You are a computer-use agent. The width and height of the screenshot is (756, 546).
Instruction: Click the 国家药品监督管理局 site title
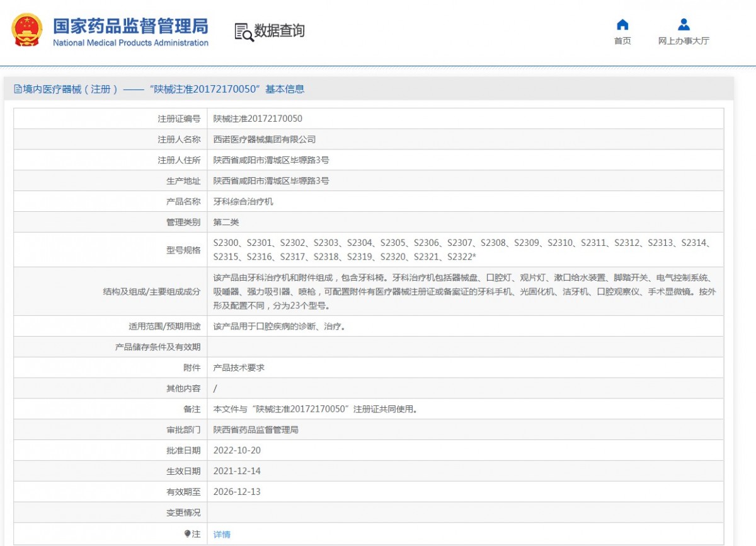pos(130,26)
